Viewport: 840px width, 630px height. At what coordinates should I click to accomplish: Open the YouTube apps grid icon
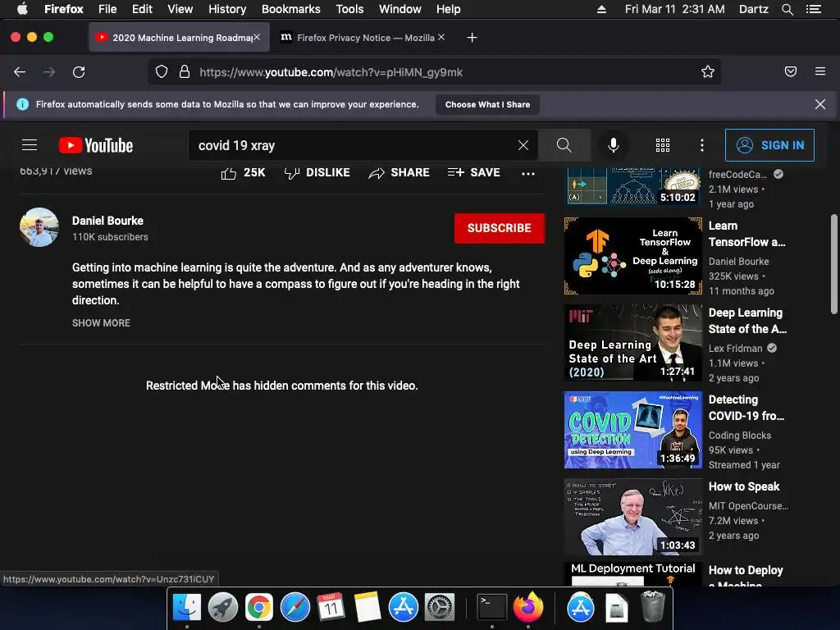pyautogui.click(x=663, y=145)
